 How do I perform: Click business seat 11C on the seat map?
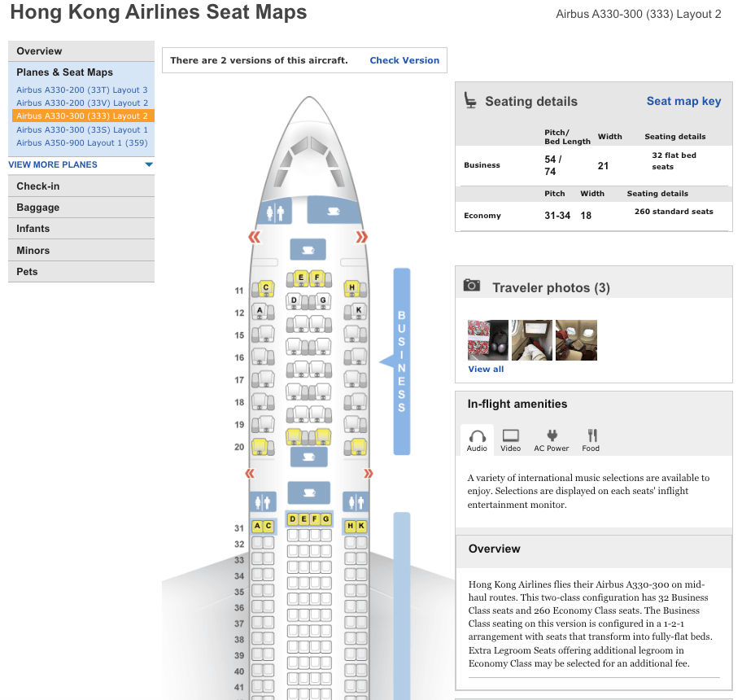pos(264,287)
